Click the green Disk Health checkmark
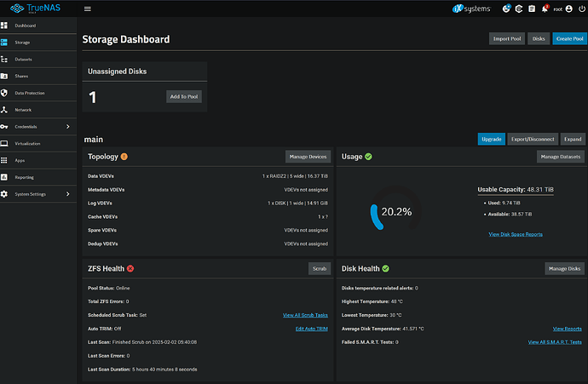Image resolution: width=588 pixels, height=384 pixels. point(385,268)
